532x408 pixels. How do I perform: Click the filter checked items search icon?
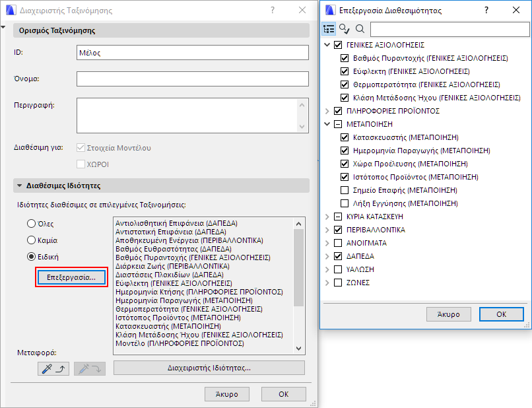[x=344, y=29]
